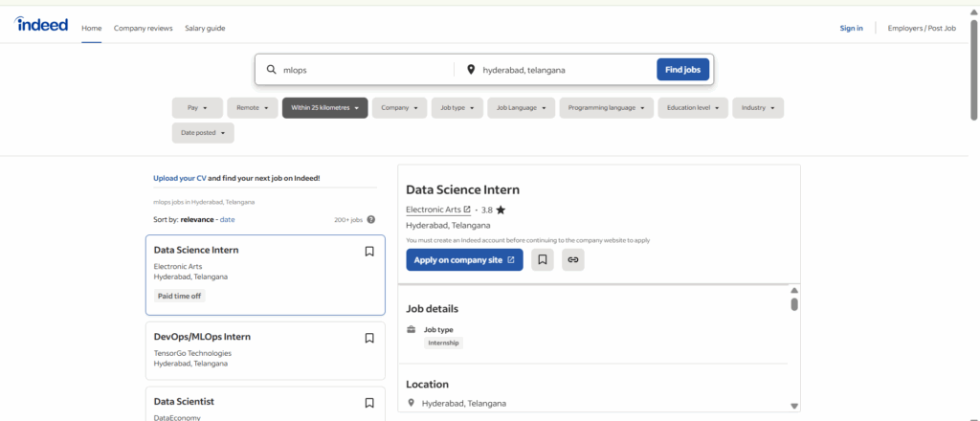Click scroll up arrow in job details
980x421 pixels.
[793, 290]
